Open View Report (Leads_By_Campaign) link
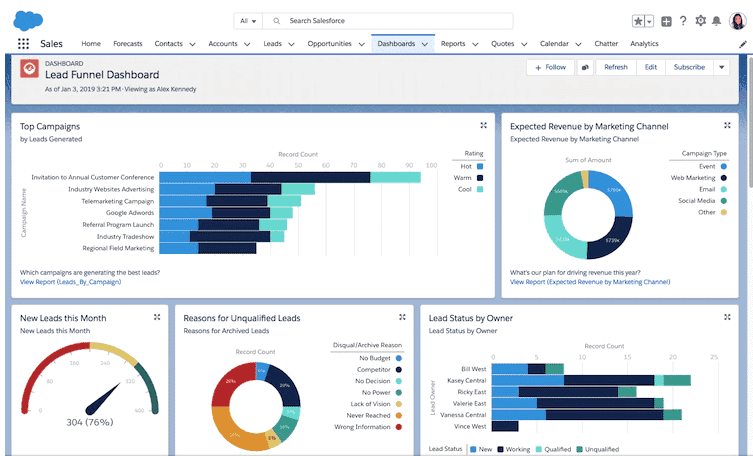 tap(70, 282)
